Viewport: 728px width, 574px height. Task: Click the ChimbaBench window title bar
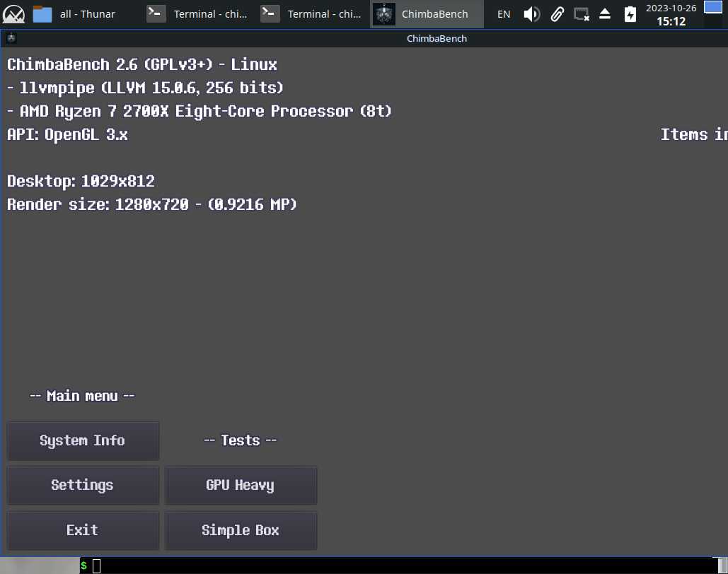point(437,38)
